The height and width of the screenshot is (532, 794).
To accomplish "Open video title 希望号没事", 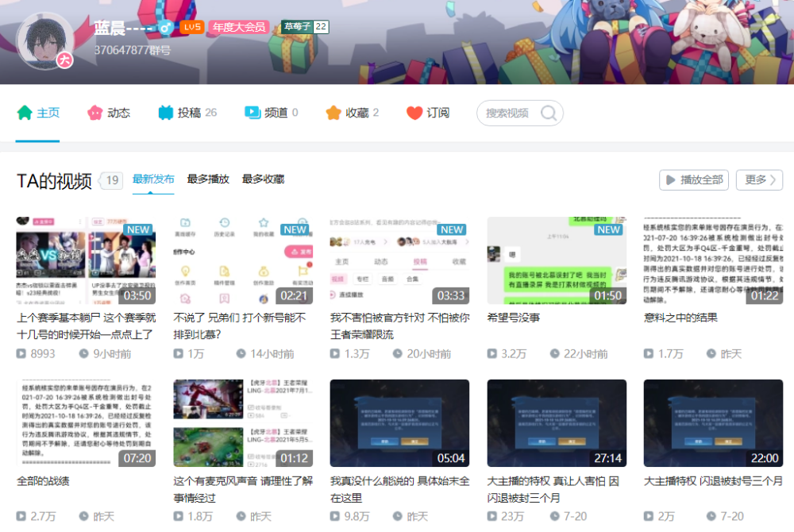I will pyautogui.click(x=514, y=318).
